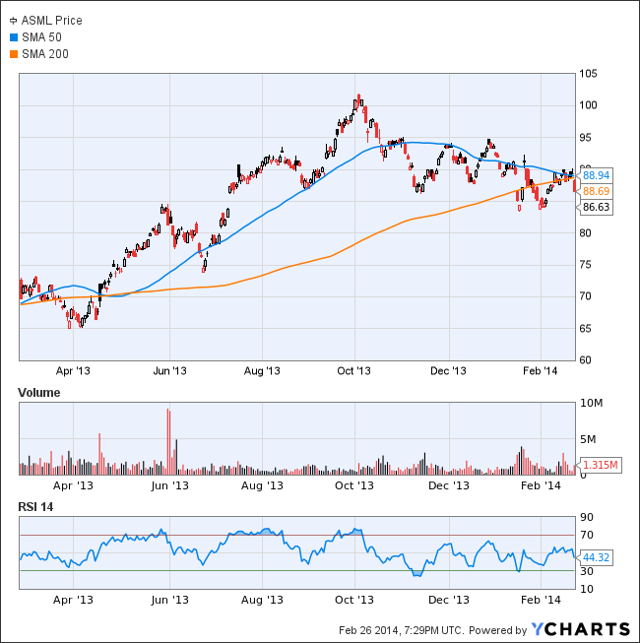Click the 70 RSI axis label
The height and width of the screenshot is (643, 640).
(x=587, y=535)
